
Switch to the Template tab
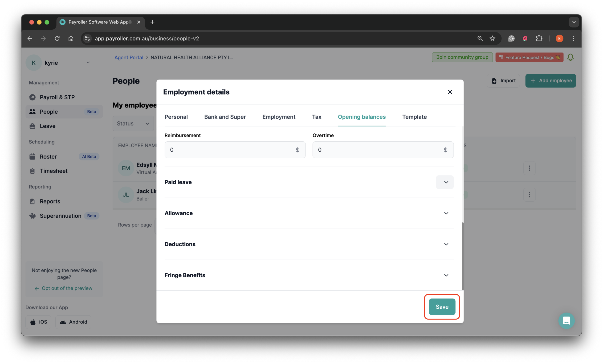click(414, 117)
